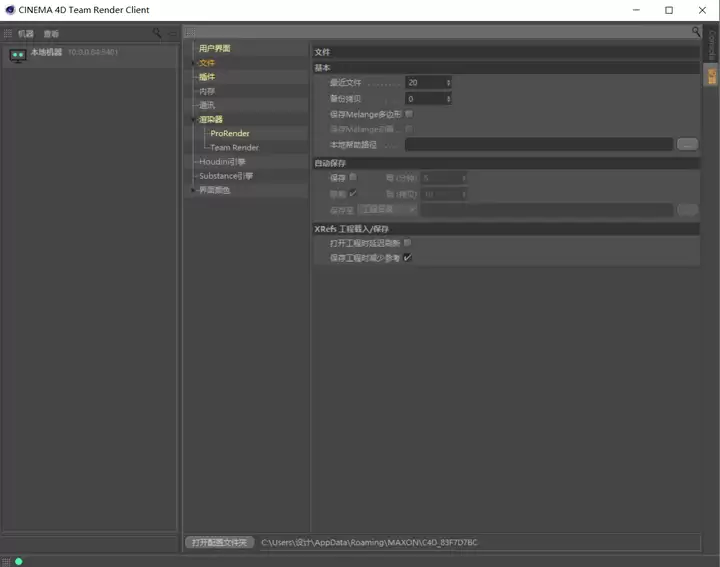This screenshot has width=720, height=567.
Task: Click the 本地机器 machine name
Action: click(x=46, y=52)
